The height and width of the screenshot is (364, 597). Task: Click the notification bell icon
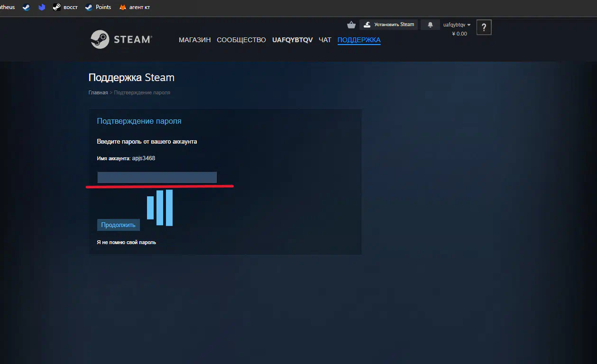coord(430,25)
